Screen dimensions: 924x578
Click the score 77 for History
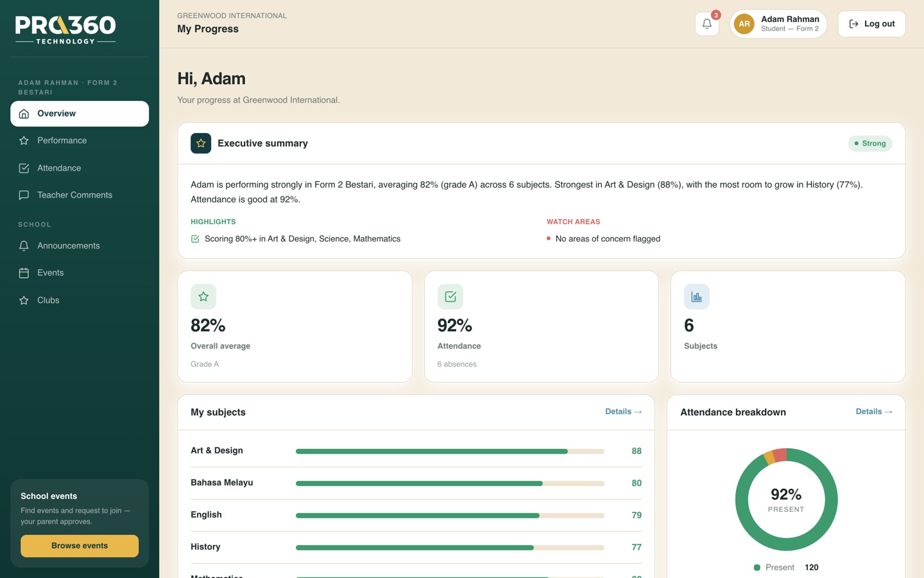[637, 548]
